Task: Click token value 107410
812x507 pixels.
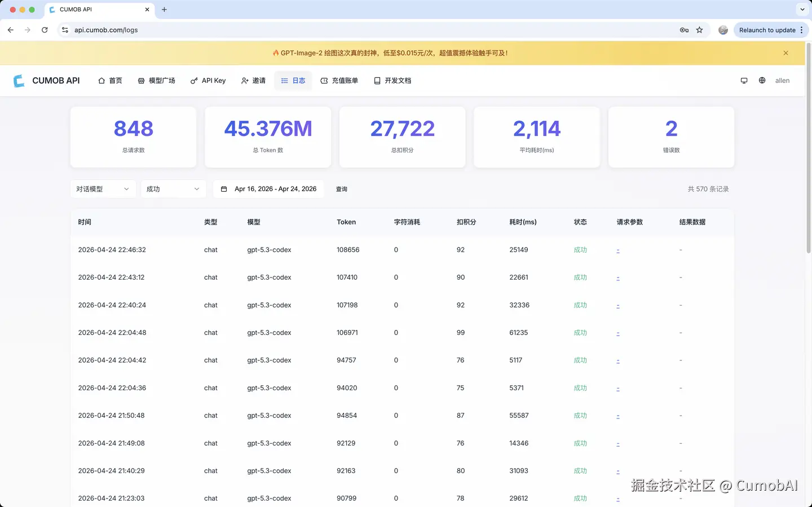Action: pos(347,277)
